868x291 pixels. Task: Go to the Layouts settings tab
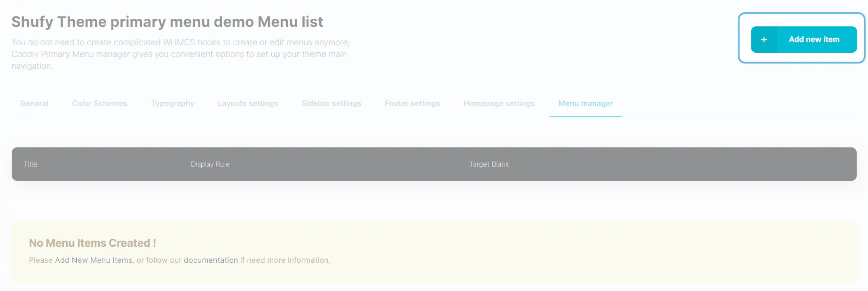248,104
